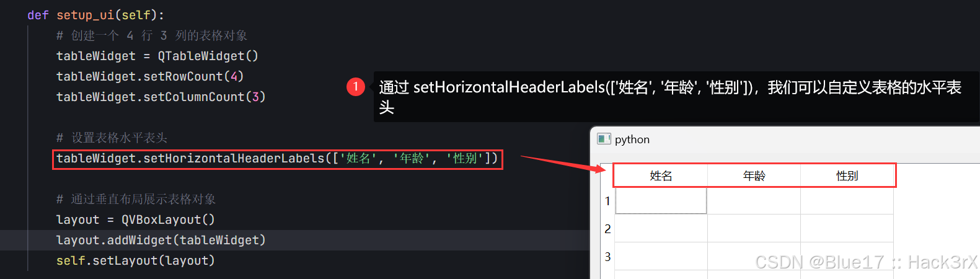Select the 姓名 column header
This screenshot has height=279, width=980.
661,175
